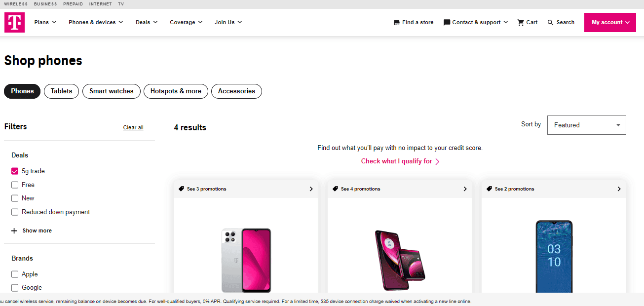Open the Find a store icon link

397,22
